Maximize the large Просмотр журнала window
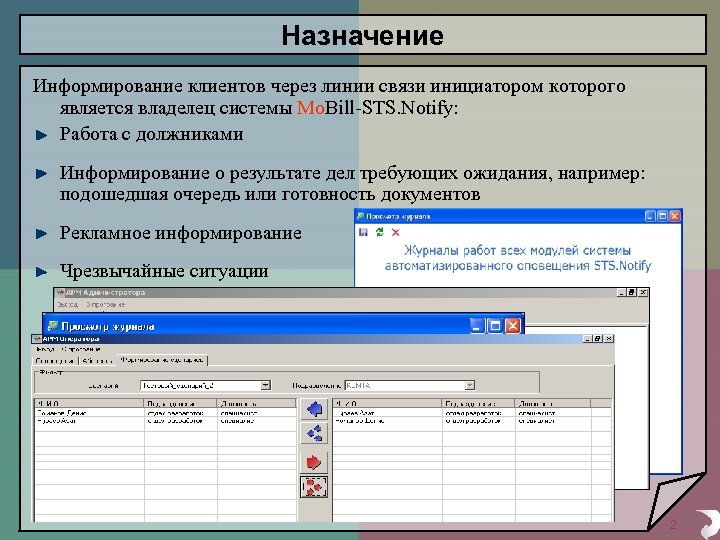This screenshot has width=720, height=540. point(495,326)
